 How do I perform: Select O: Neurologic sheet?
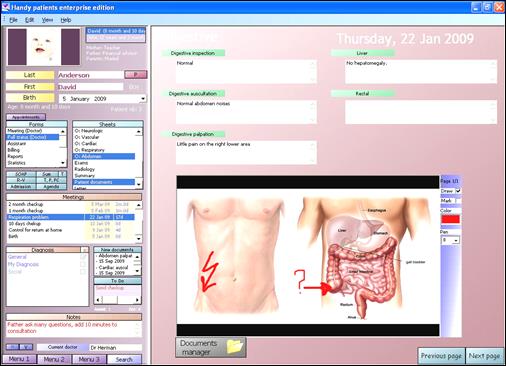pos(104,131)
